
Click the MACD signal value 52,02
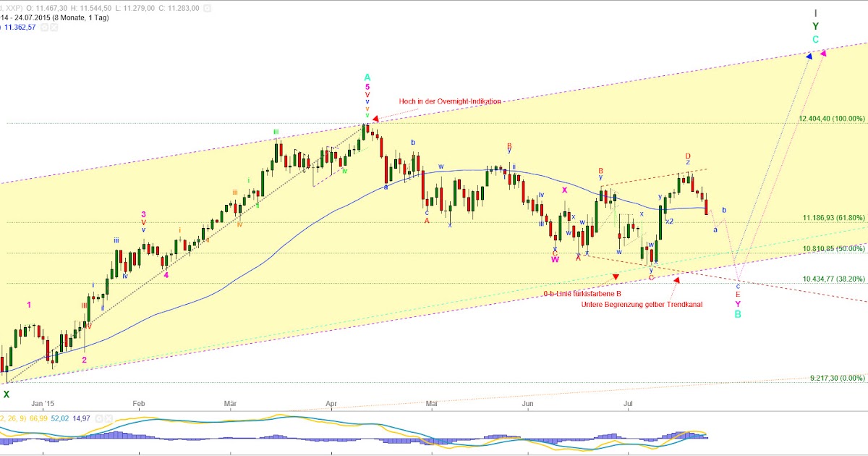click(x=60, y=418)
